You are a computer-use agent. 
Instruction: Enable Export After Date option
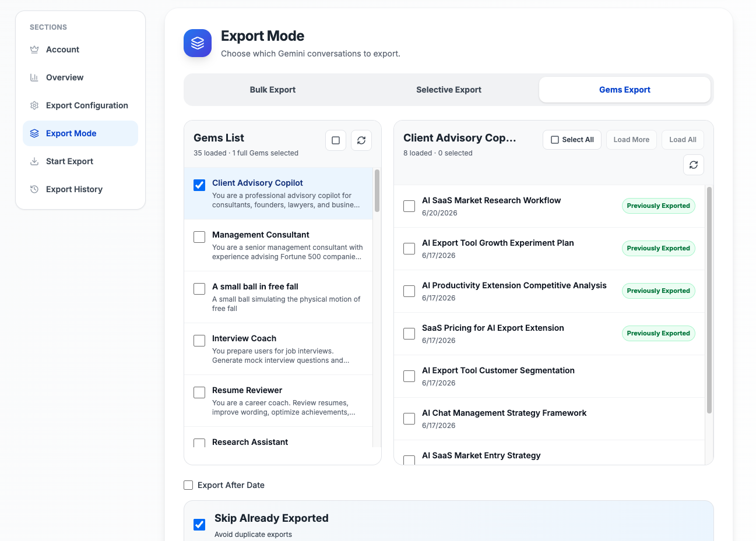point(188,485)
